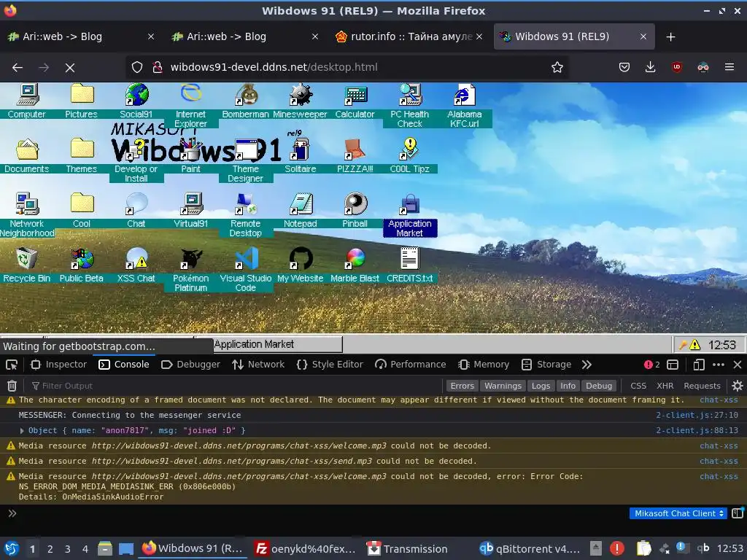Stop loading the page
Screen dimensions: 747x560
pos(70,68)
